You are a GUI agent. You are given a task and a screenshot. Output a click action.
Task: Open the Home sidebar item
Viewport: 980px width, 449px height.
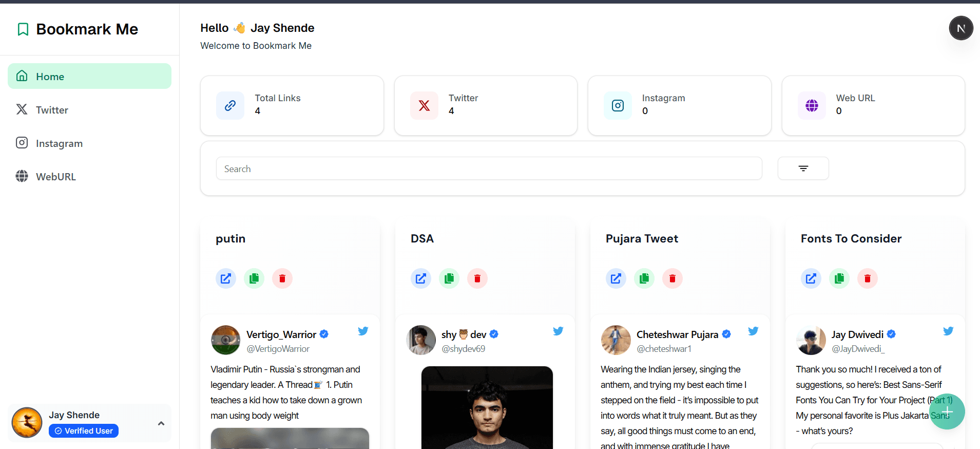tap(89, 76)
